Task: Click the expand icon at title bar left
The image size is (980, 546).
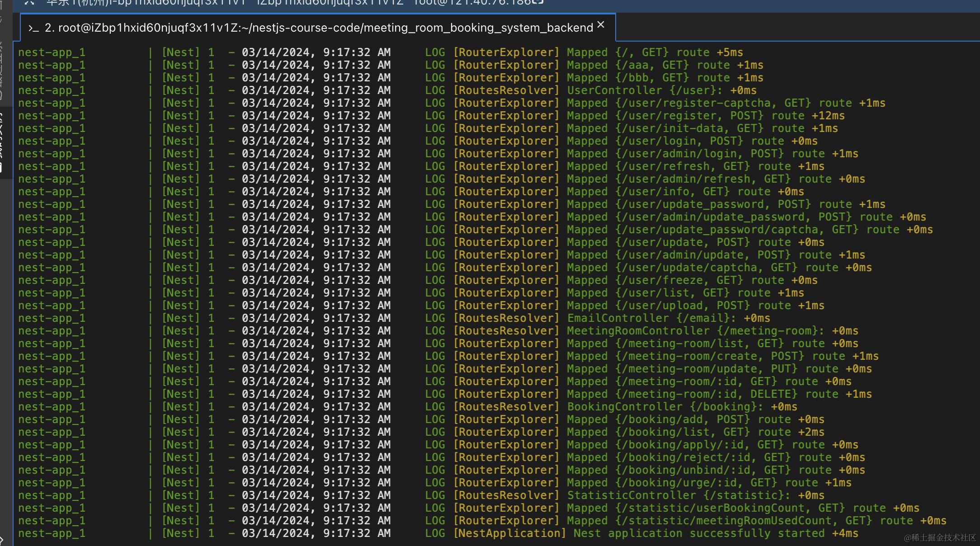Action: 29,2
